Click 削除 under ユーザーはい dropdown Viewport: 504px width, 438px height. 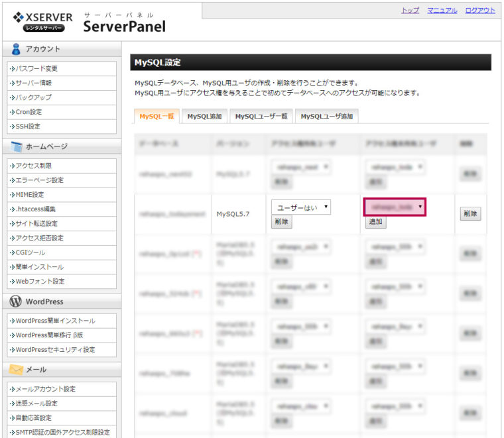point(282,221)
